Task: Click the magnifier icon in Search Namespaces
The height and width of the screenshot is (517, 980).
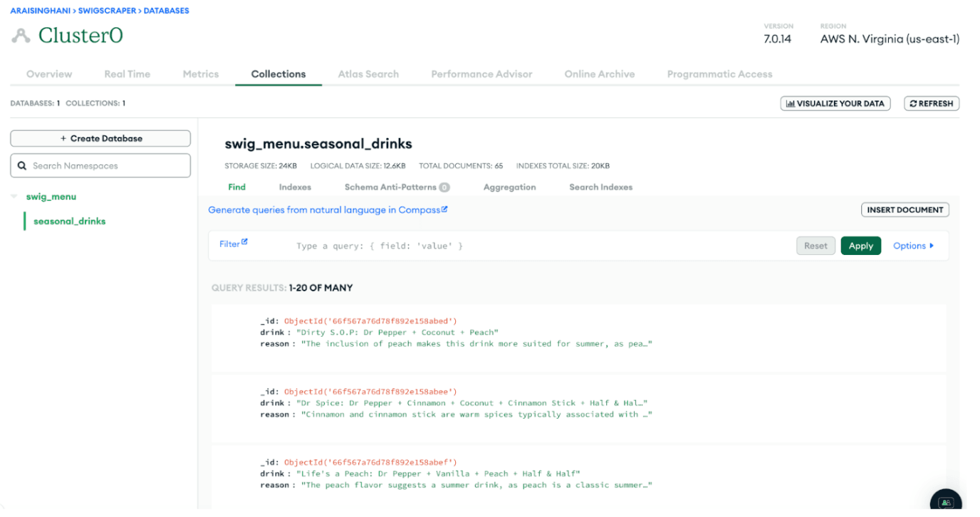Action: coord(22,166)
